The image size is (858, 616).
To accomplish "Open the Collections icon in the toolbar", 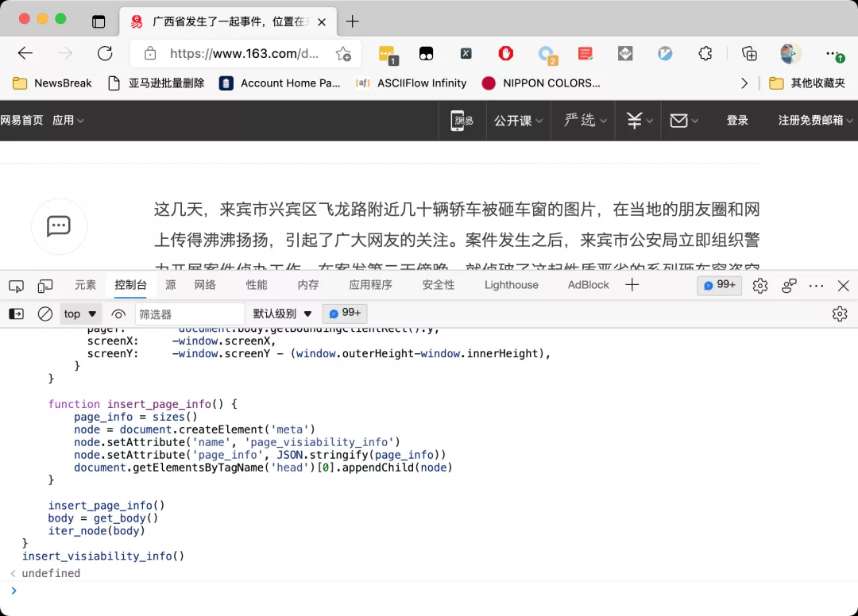I will pyautogui.click(x=749, y=53).
